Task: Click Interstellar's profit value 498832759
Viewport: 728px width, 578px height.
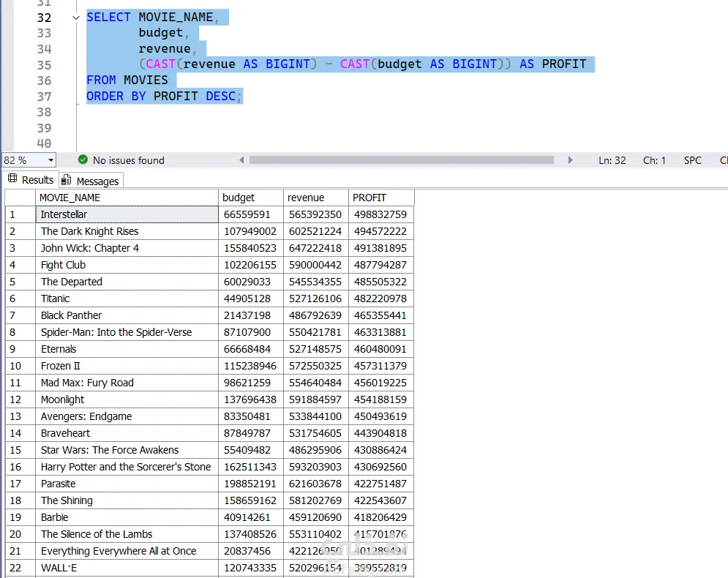Action: click(x=381, y=214)
